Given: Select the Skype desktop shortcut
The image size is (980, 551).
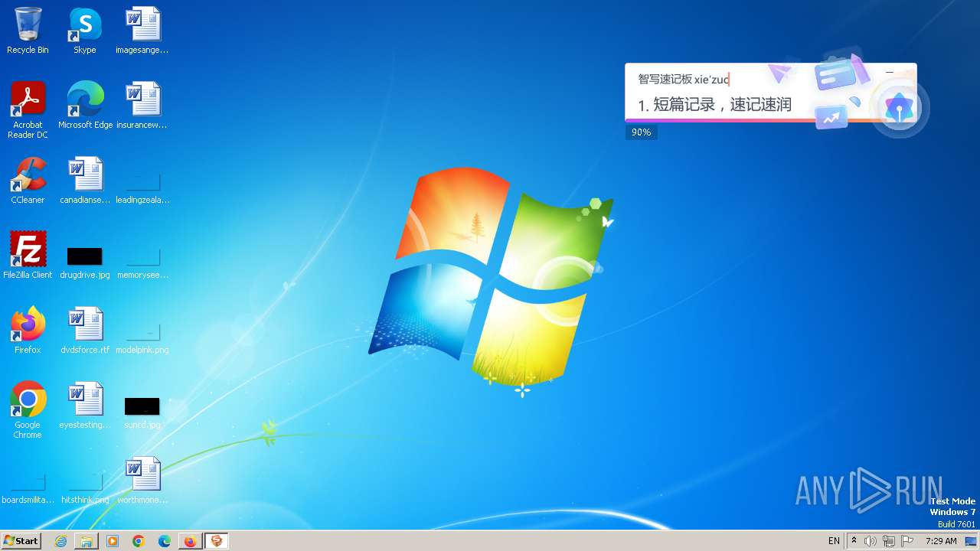Looking at the screenshot, I should 85,31.
